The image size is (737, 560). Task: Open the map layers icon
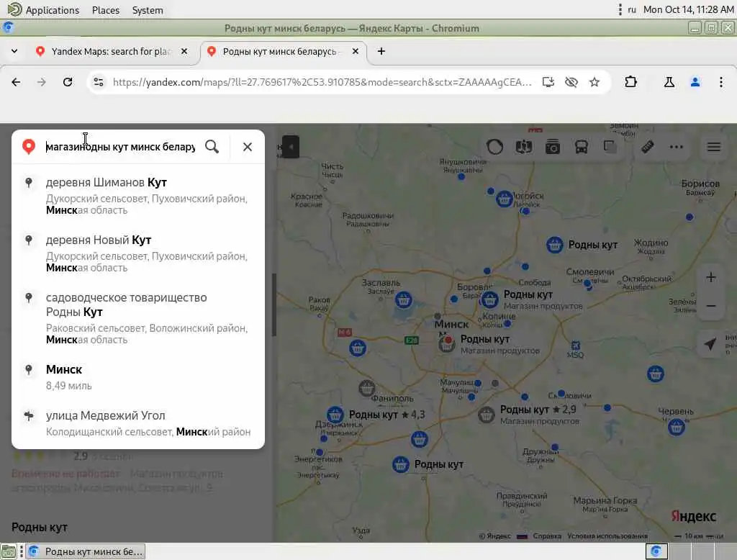tap(610, 147)
